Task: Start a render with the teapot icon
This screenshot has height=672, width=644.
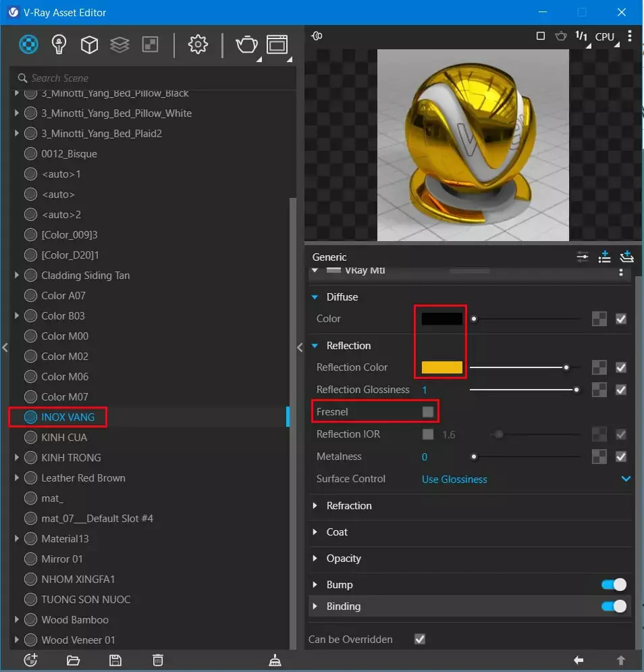Action: coord(246,45)
